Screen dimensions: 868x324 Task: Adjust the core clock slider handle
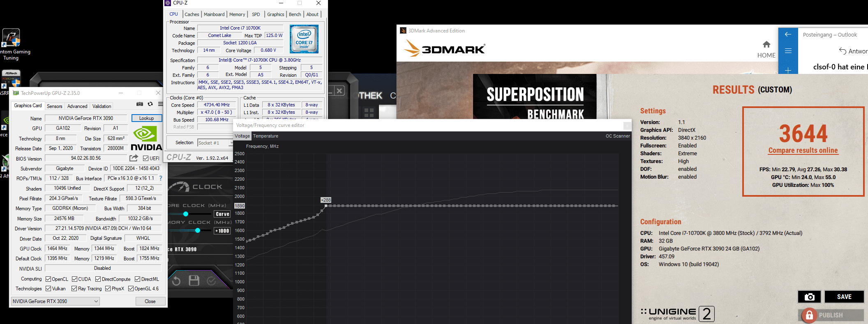186,214
